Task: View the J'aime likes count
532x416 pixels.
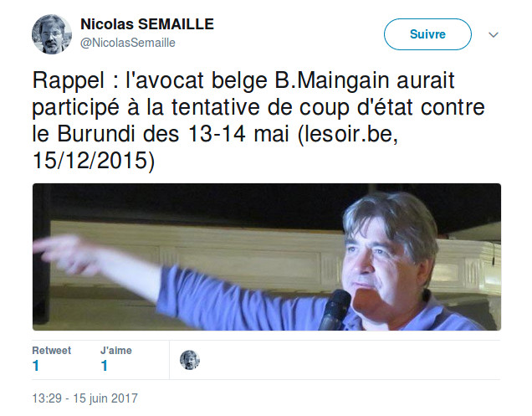Action: tap(116, 358)
